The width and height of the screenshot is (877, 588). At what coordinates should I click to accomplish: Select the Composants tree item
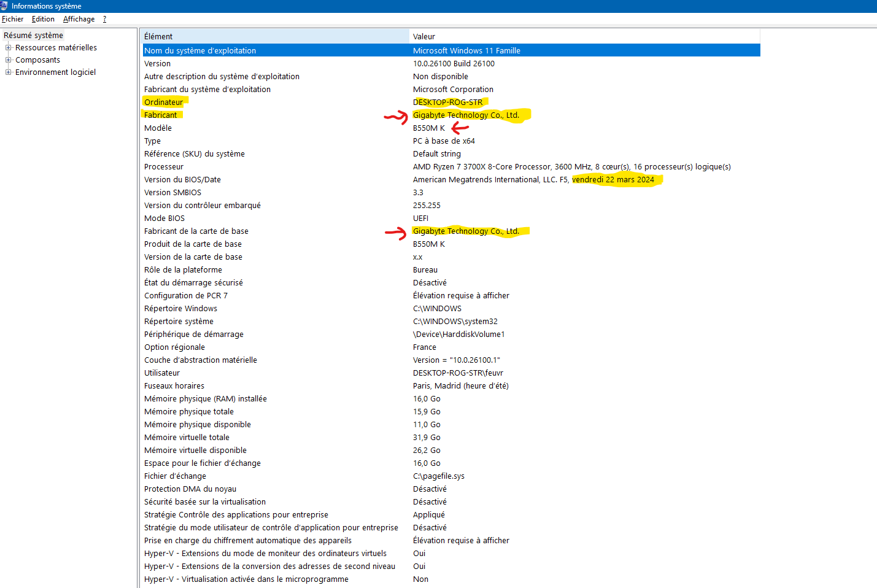point(37,60)
